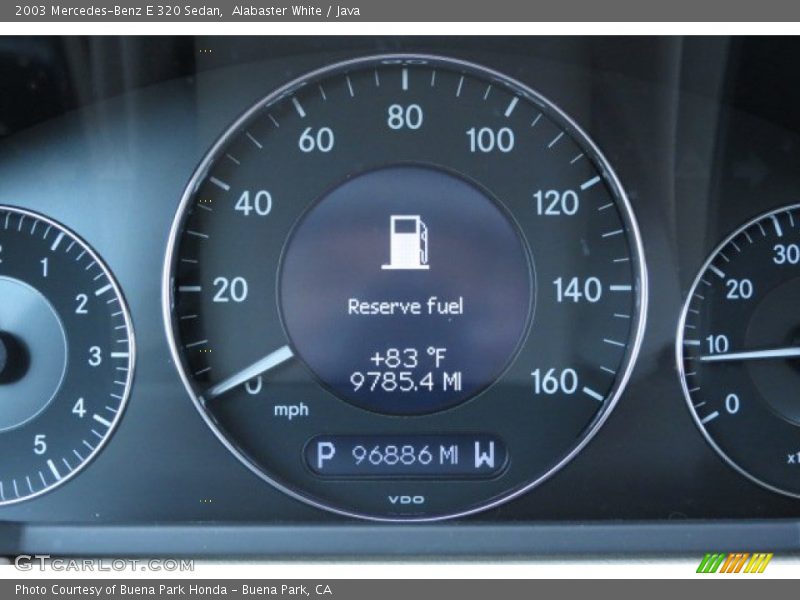This screenshot has height=600, width=800.
Task: Click the 20 mark on speedometer
Action: tap(230, 290)
